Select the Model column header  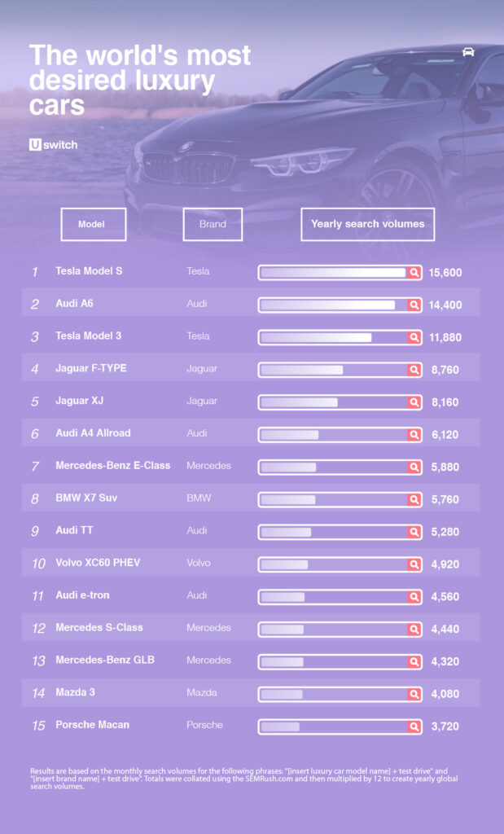tap(94, 224)
